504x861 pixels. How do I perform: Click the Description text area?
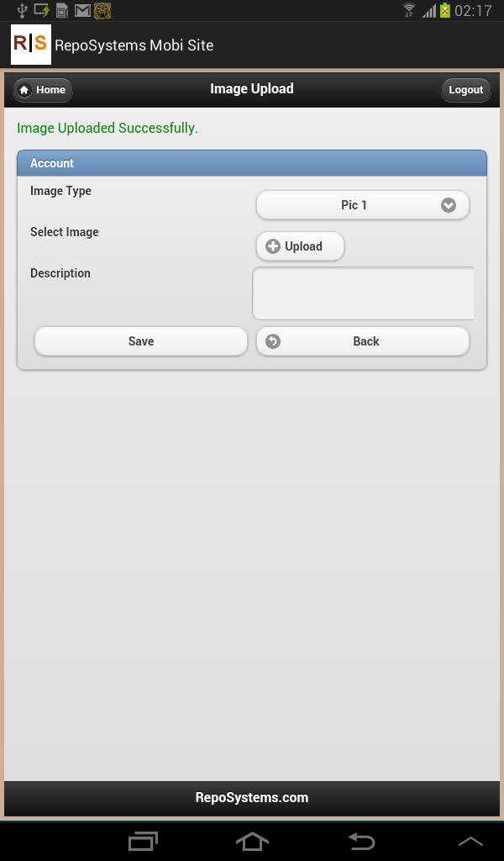coord(363,293)
